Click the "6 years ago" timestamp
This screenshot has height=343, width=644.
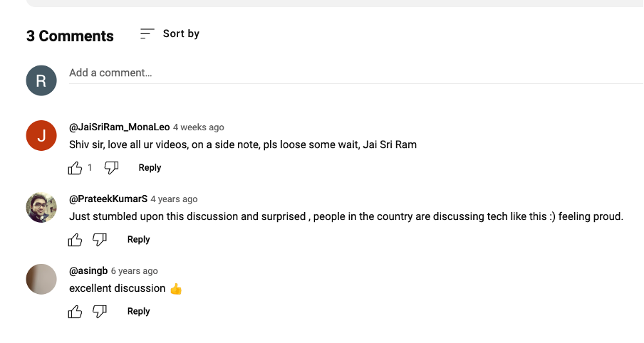click(135, 271)
